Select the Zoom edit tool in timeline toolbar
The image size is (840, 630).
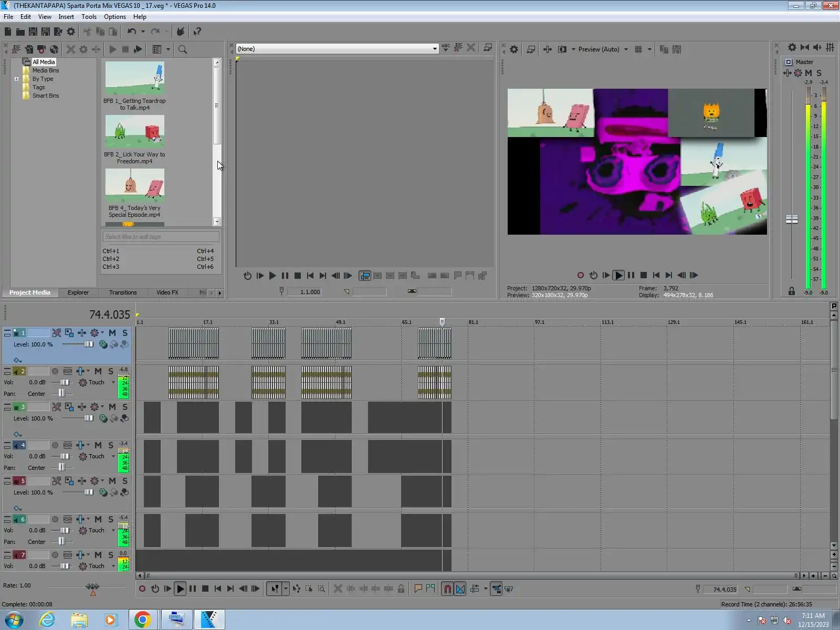click(x=321, y=589)
